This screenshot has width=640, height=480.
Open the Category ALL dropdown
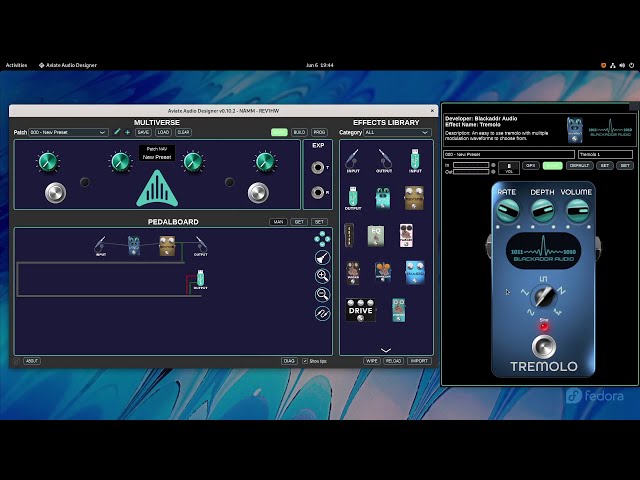398,132
